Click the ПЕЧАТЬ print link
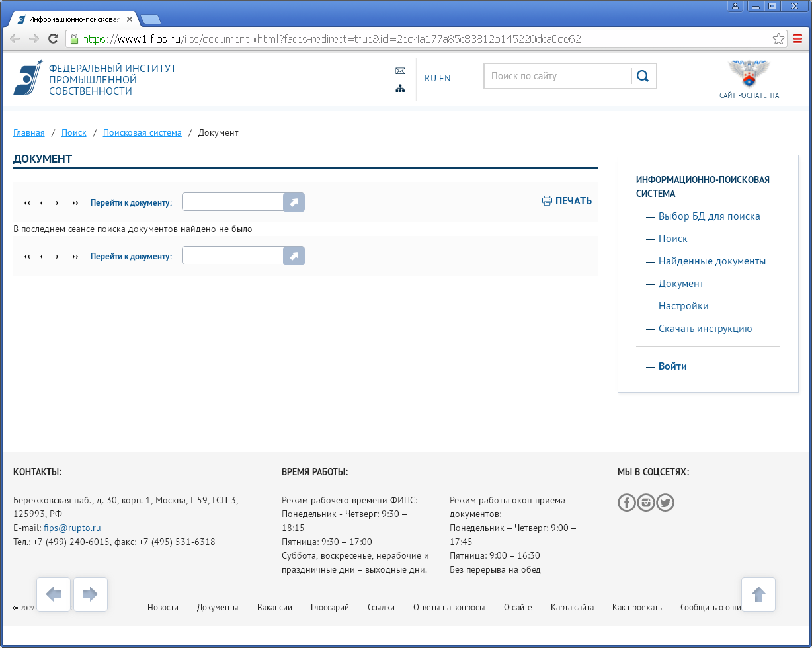812x648 pixels. [573, 201]
